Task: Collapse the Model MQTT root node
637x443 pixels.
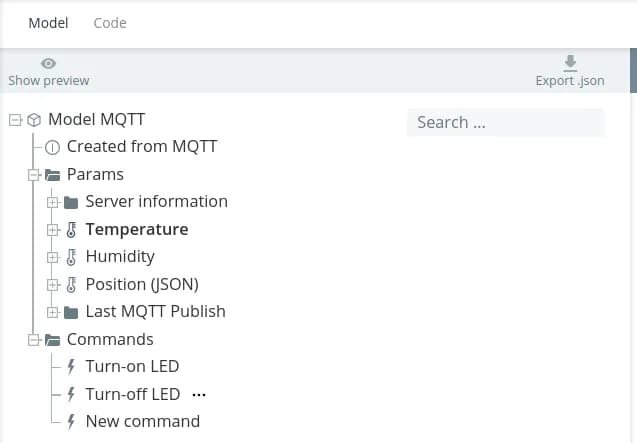Action: point(15,120)
